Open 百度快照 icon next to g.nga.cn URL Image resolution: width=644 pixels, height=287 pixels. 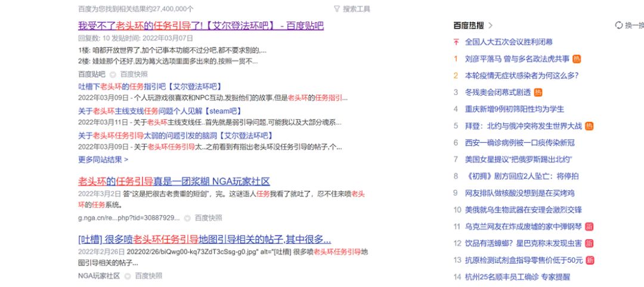point(187,218)
